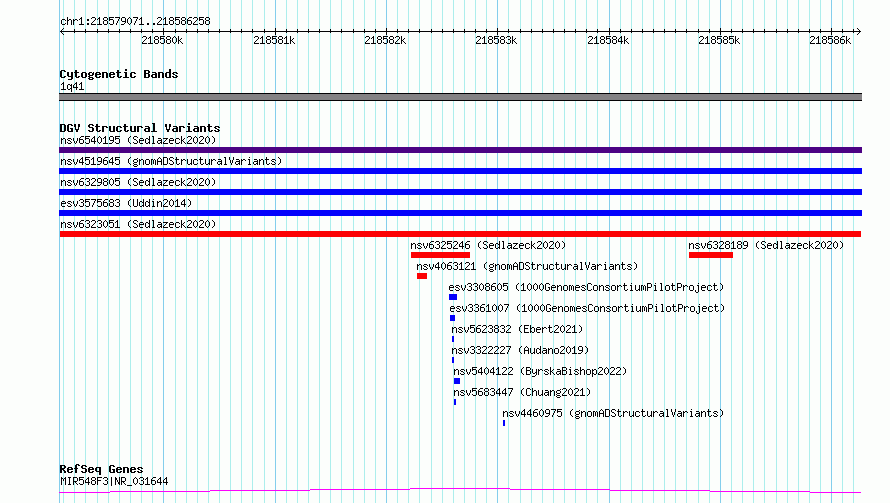Open the RefSeq Genes track heading
Image resolution: width=890 pixels, height=503 pixels.
[x=102, y=469]
